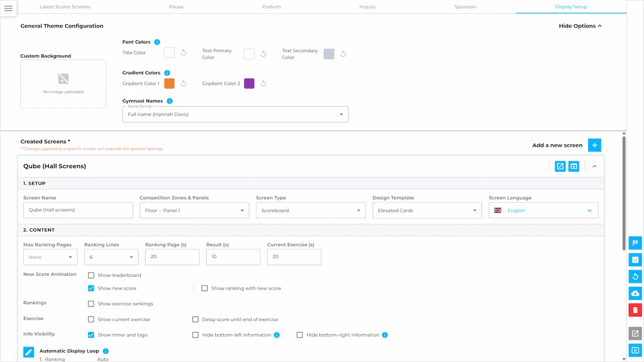Click the pause sidebar icon
The height and width of the screenshot is (362, 644).
pyautogui.click(x=635, y=350)
